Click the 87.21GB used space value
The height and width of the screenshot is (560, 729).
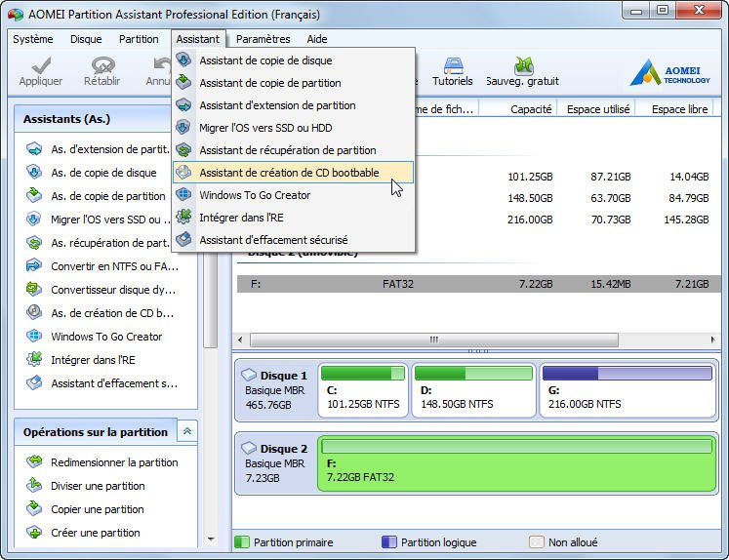point(611,177)
